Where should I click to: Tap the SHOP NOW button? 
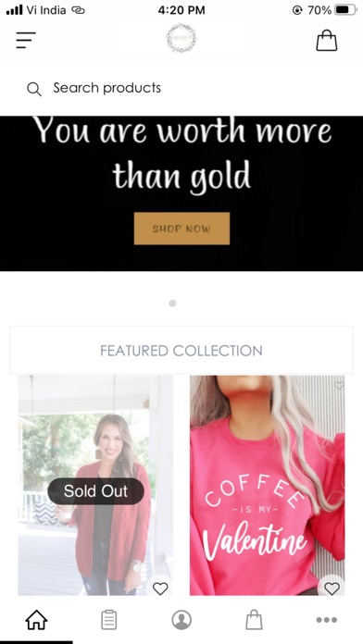pos(181,229)
